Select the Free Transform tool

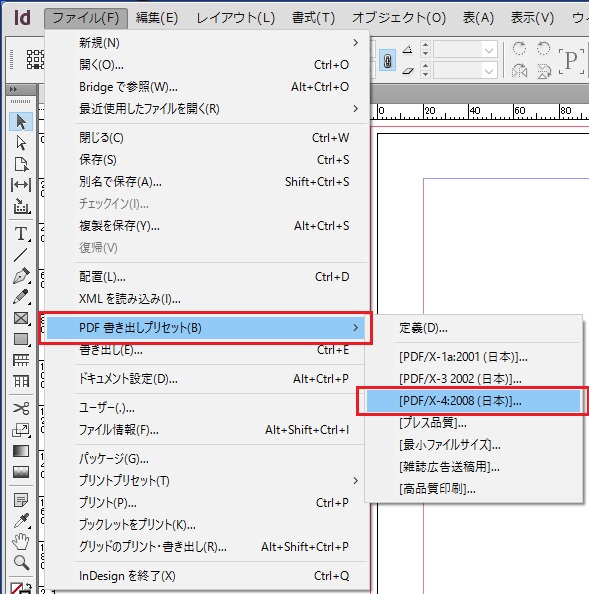coord(21,430)
